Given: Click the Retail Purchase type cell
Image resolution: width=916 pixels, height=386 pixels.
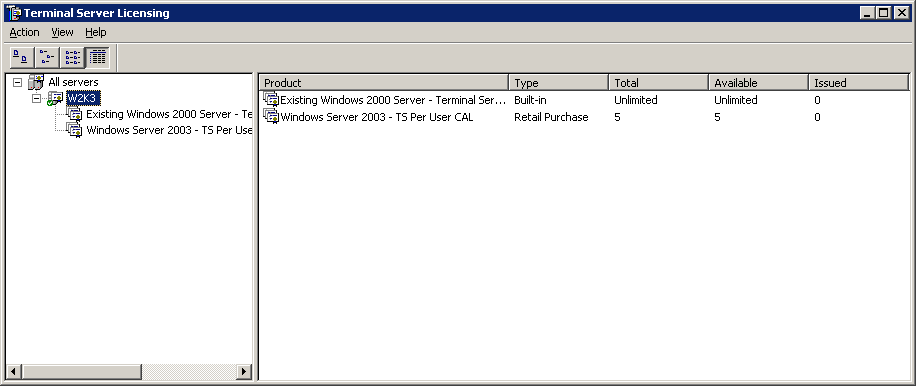Looking at the screenshot, I should (551, 117).
